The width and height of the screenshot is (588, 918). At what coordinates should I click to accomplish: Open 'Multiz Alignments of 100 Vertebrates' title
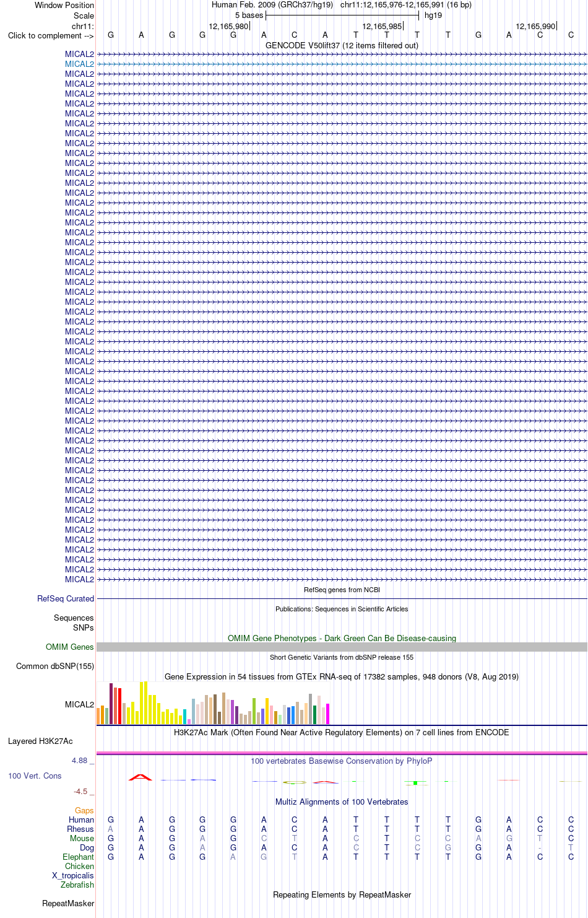coord(342,802)
